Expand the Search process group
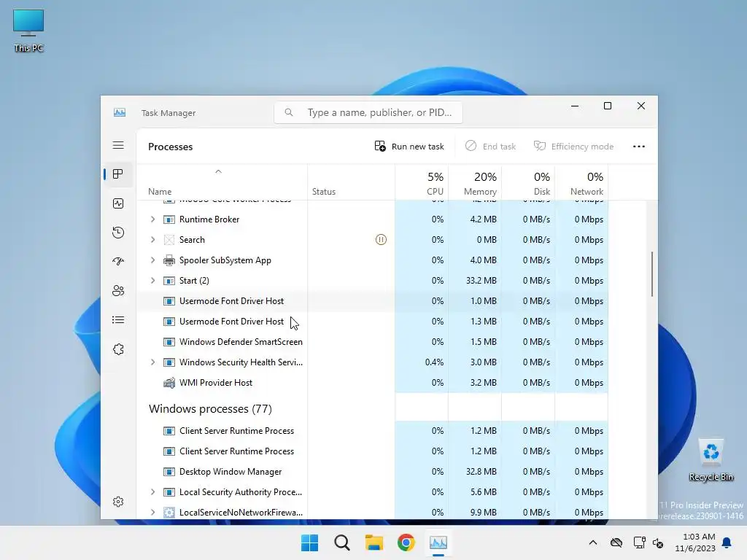The height and width of the screenshot is (560, 747). [152, 239]
